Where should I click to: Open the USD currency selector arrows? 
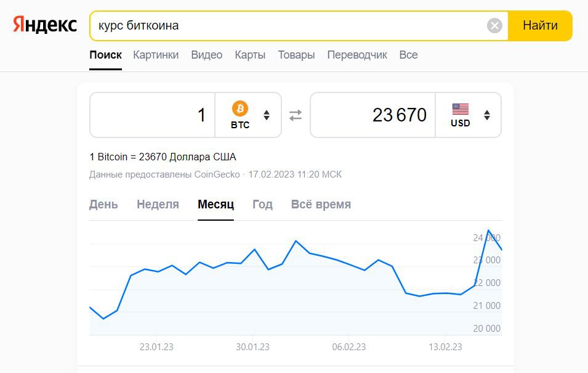coord(487,115)
